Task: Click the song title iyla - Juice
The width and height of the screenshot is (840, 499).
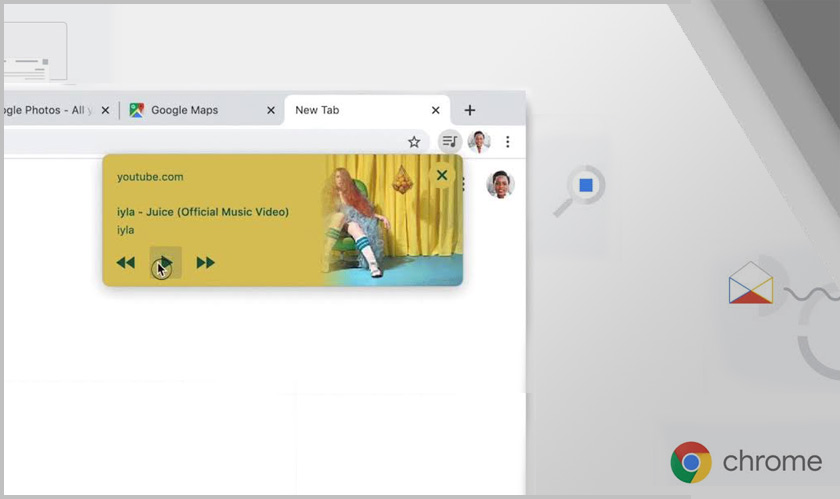Action: tap(202, 212)
